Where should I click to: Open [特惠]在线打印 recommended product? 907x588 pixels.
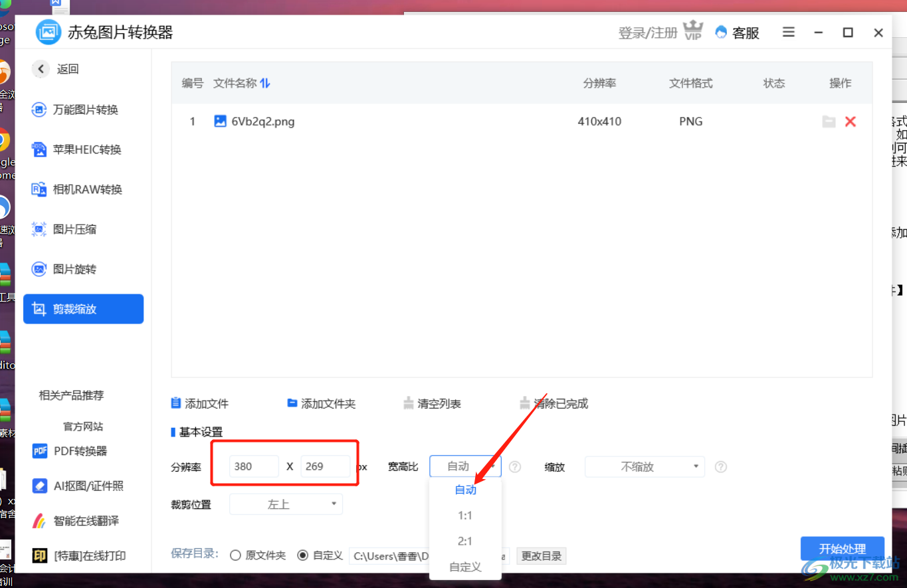pyautogui.click(x=79, y=555)
